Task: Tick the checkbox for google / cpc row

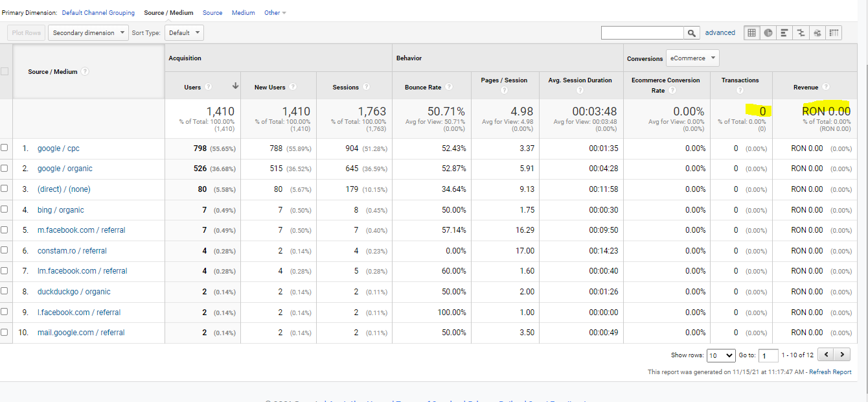Action: click(x=5, y=148)
